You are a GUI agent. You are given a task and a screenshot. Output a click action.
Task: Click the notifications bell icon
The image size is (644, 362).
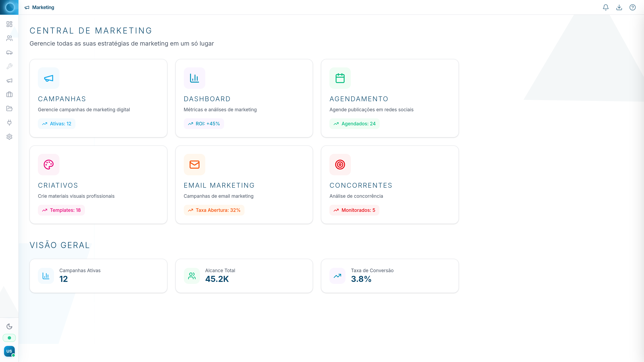pyautogui.click(x=605, y=7)
